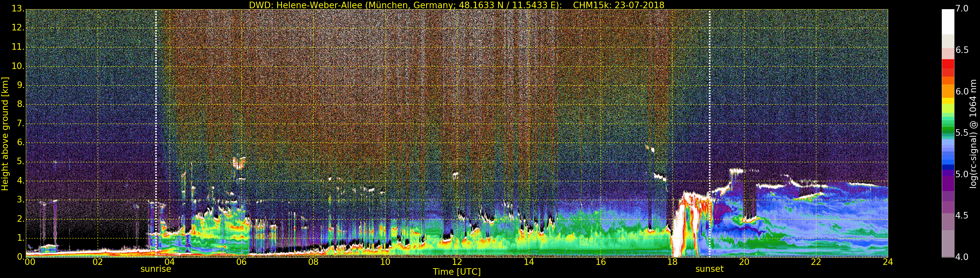
Task: Click the 10 km height tick label
Action: 18,66
